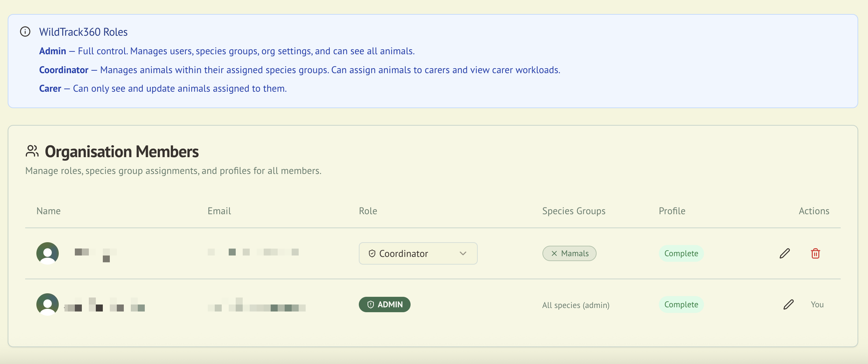Click Complete profile badge for Admin row

click(681, 304)
